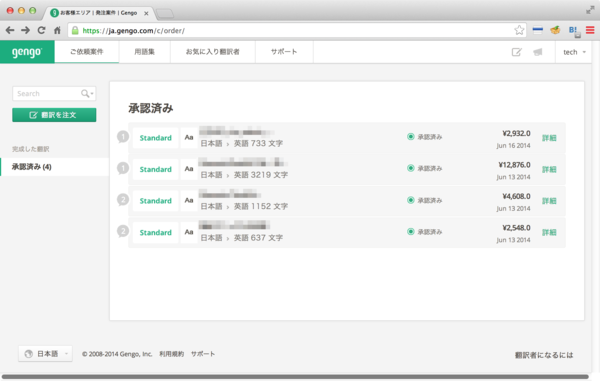Open the サポート tab
This screenshot has height=381, width=600.
pyautogui.click(x=284, y=52)
